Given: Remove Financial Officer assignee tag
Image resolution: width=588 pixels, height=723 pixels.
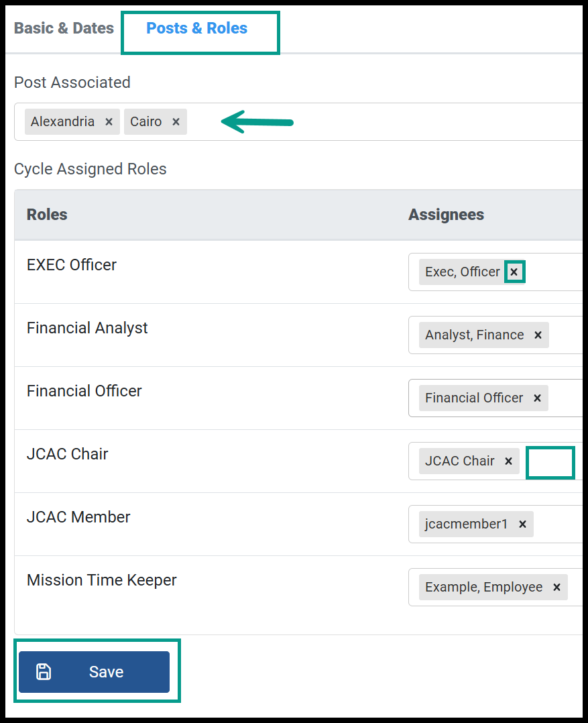Looking at the screenshot, I should [537, 398].
